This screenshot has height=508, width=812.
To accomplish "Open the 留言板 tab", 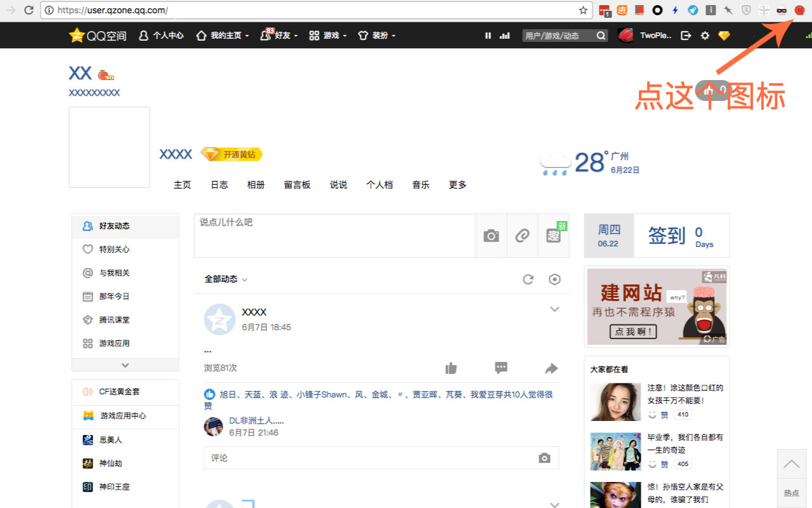I will tap(298, 185).
